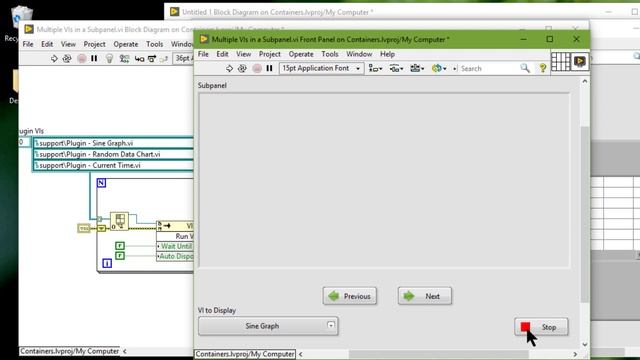Click Containers.lvproj/My Computer label in Block Diagram
The image size is (640, 360).
click(x=70, y=351)
